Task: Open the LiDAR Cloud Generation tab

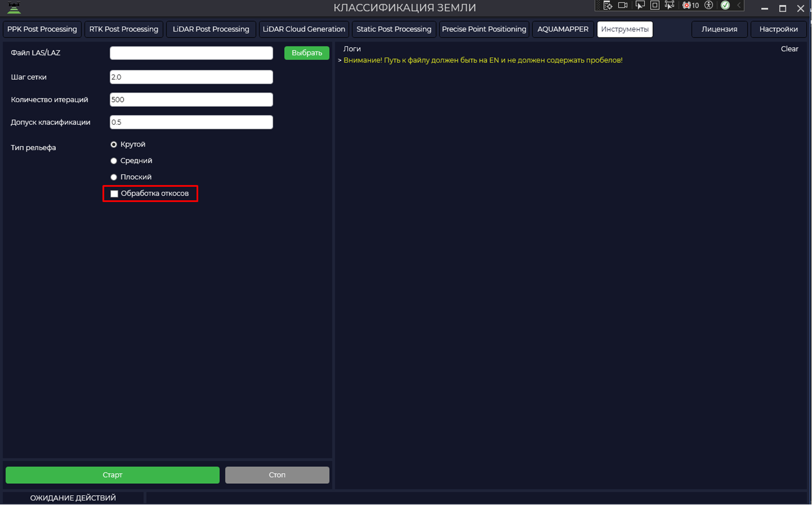Action: click(x=304, y=29)
